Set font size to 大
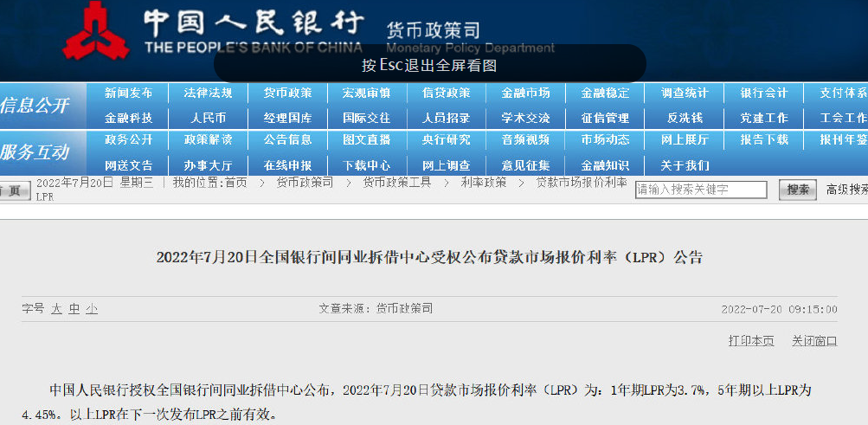Viewport: 868px width, 425px height. [56, 309]
